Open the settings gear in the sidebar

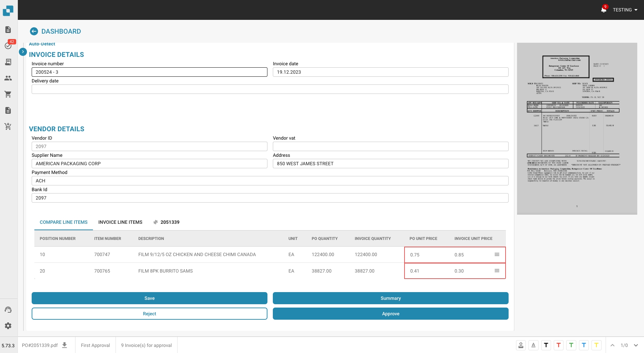tap(8, 326)
